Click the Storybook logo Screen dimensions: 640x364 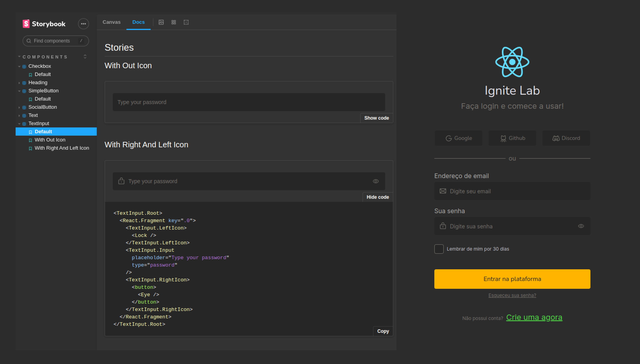(x=44, y=24)
